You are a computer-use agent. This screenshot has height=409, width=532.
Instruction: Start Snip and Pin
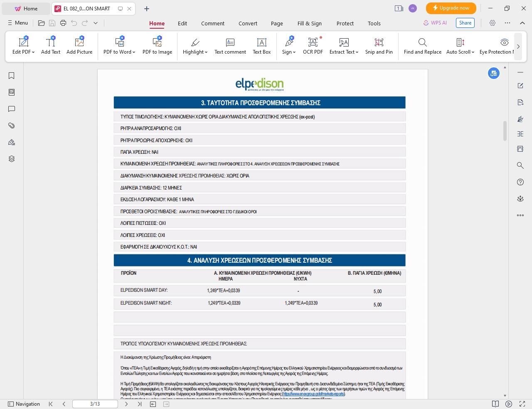[379, 45]
